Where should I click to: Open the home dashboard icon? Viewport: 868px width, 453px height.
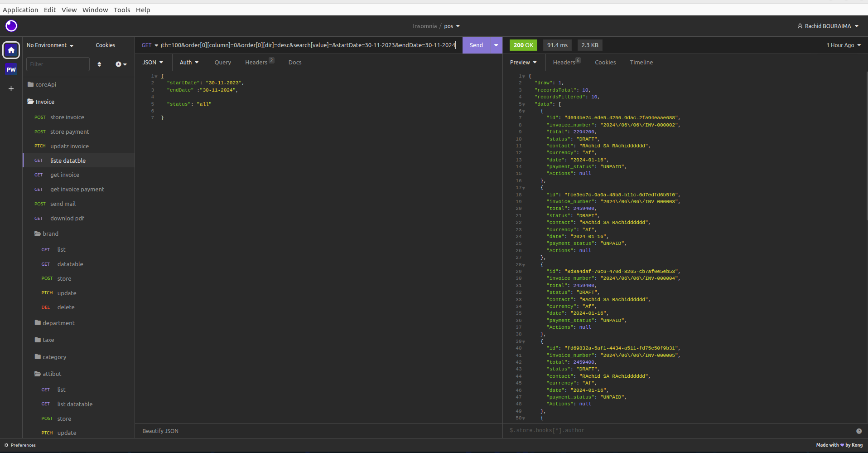[x=11, y=50]
